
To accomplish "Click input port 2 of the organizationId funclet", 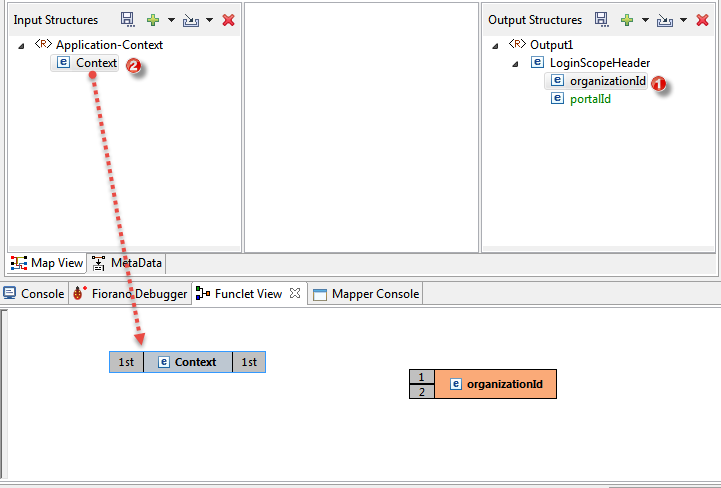I will click(x=422, y=391).
